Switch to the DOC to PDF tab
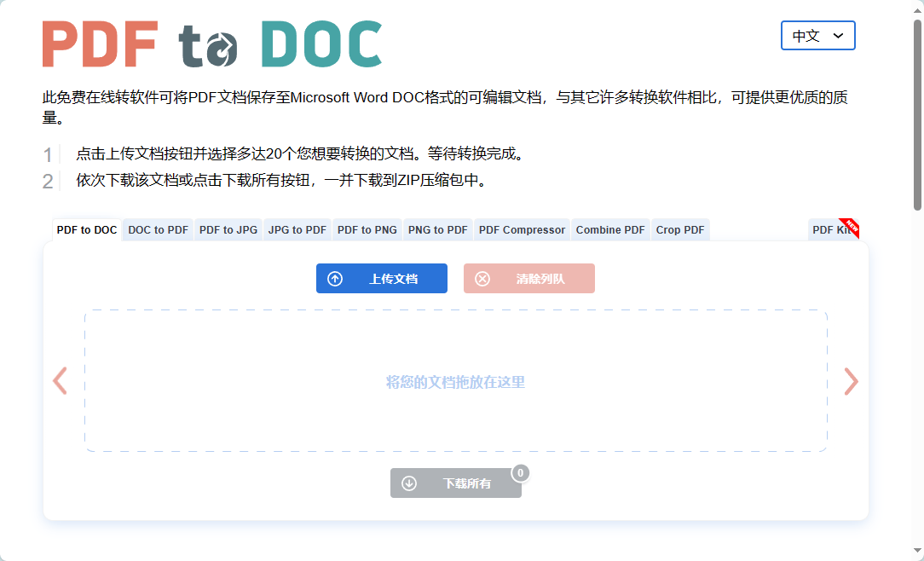Image resolution: width=924 pixels, height=561 pixels. [157, 229]
